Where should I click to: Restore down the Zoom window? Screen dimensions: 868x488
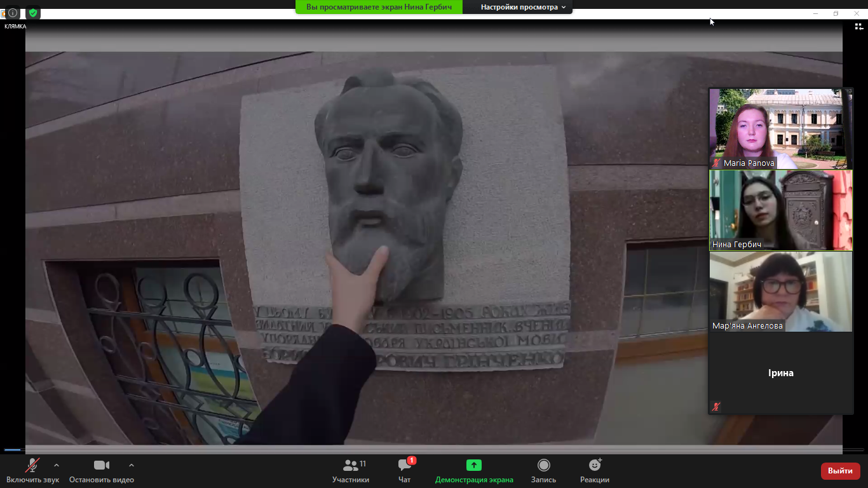tap(836, 13)
